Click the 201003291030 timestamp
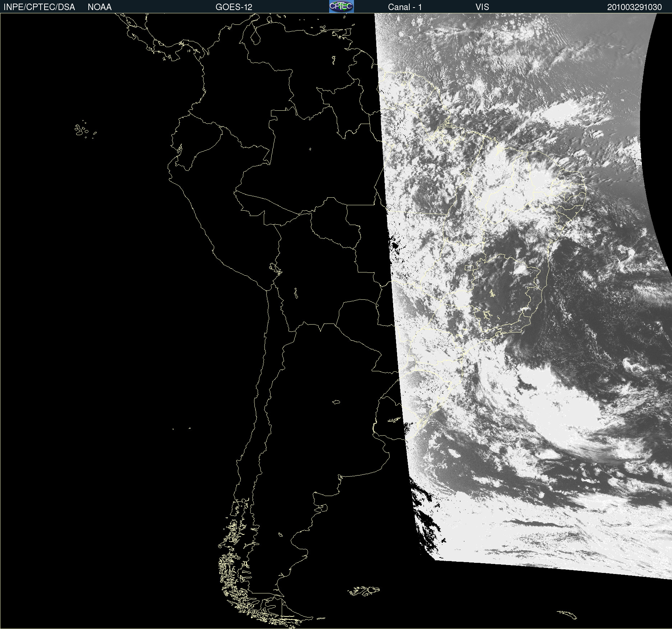 click(635, 7)
